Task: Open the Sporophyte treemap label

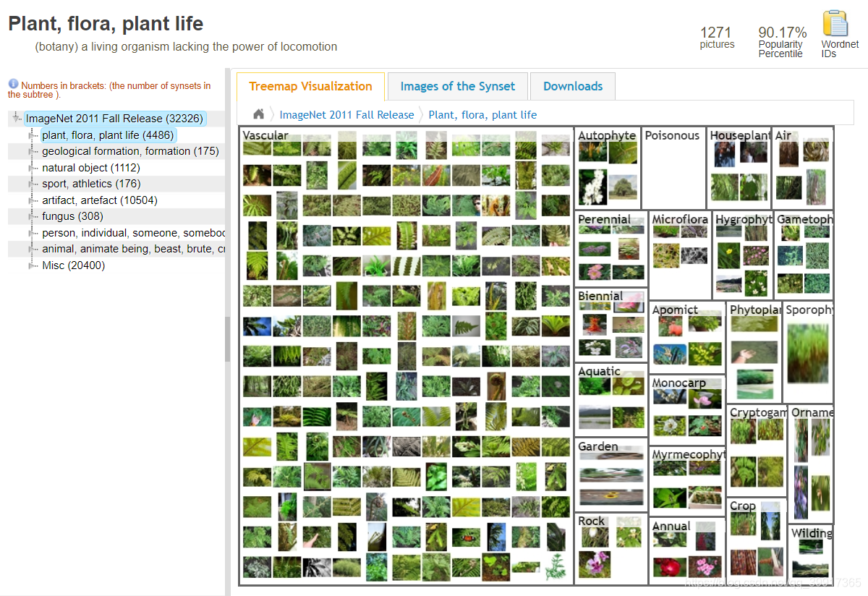Action: 809,310
